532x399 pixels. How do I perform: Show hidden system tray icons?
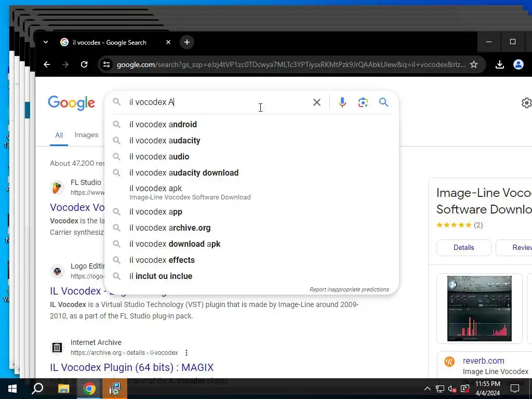(x=428, y=389)
